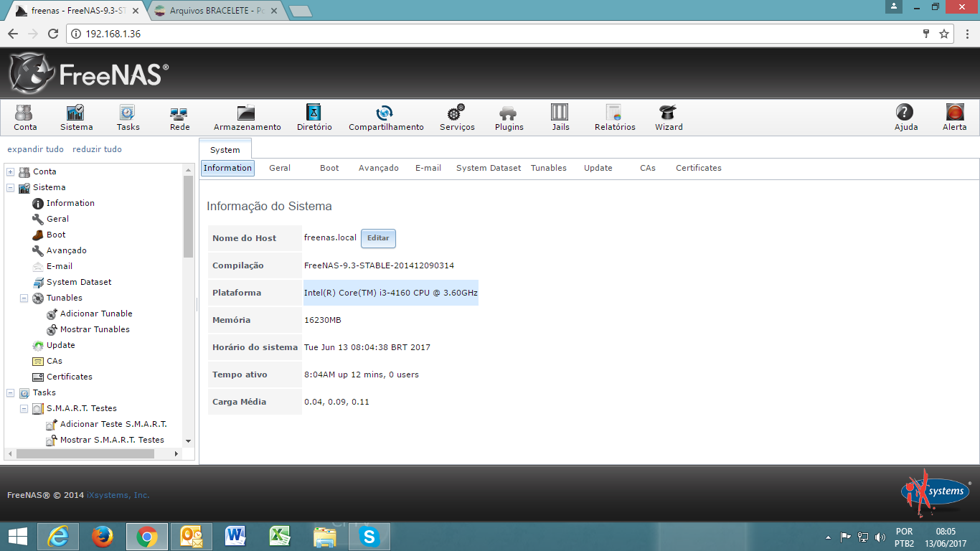
Task: Click the FreeNAS logo
Action: [89, 73]
